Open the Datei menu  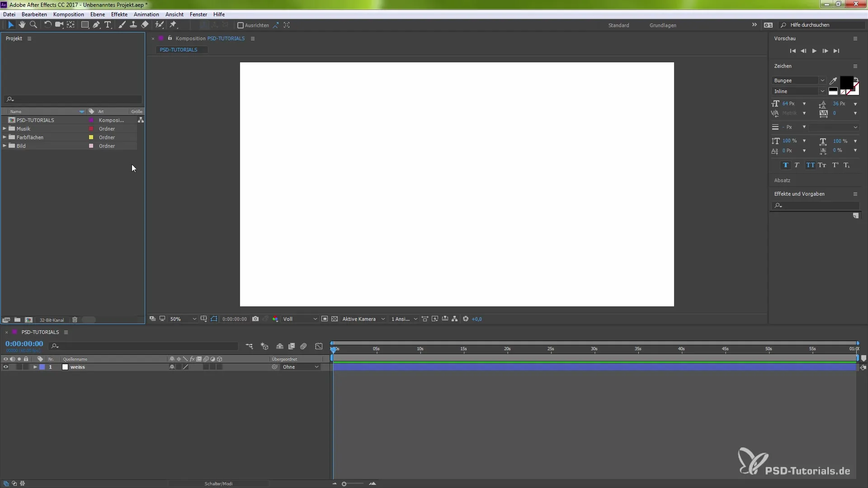(x=9, y=14)
